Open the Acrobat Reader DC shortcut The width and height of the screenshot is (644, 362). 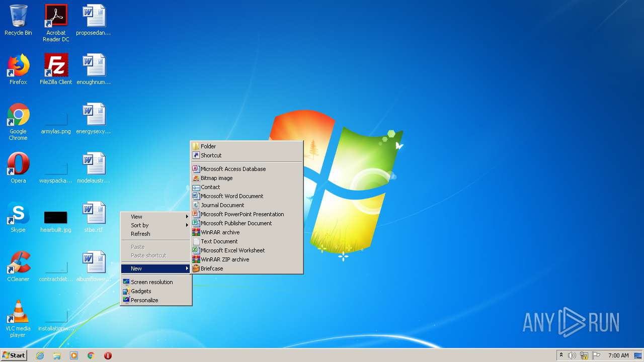[56, 23]
